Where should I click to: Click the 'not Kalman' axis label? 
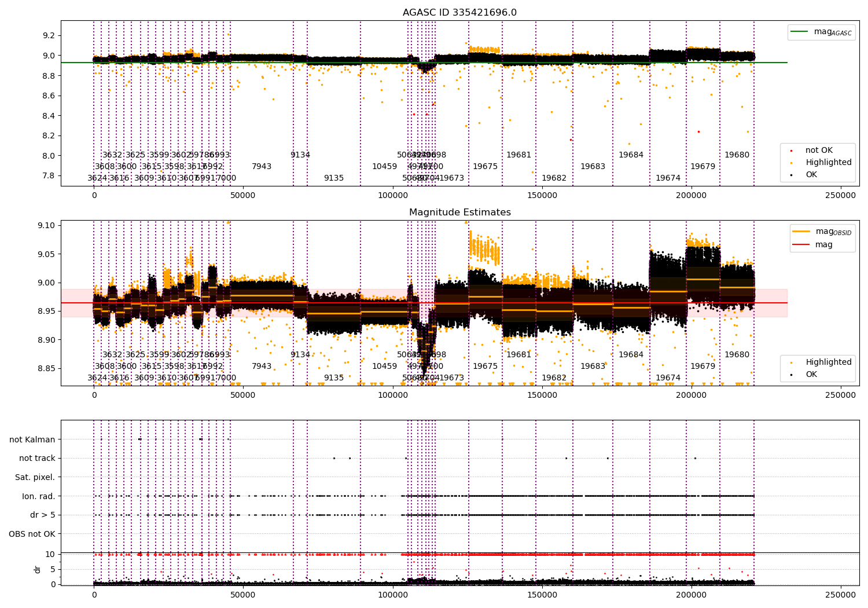32,440
